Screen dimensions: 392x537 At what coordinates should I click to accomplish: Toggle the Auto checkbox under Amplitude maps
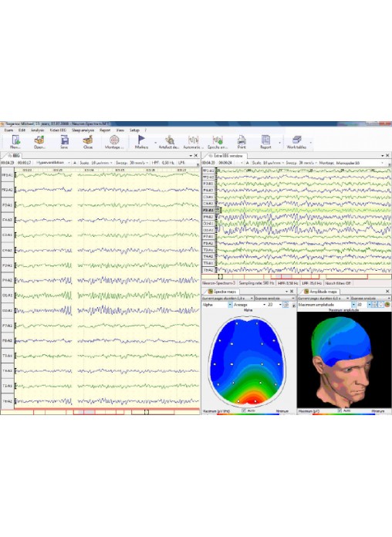point(340,410)
